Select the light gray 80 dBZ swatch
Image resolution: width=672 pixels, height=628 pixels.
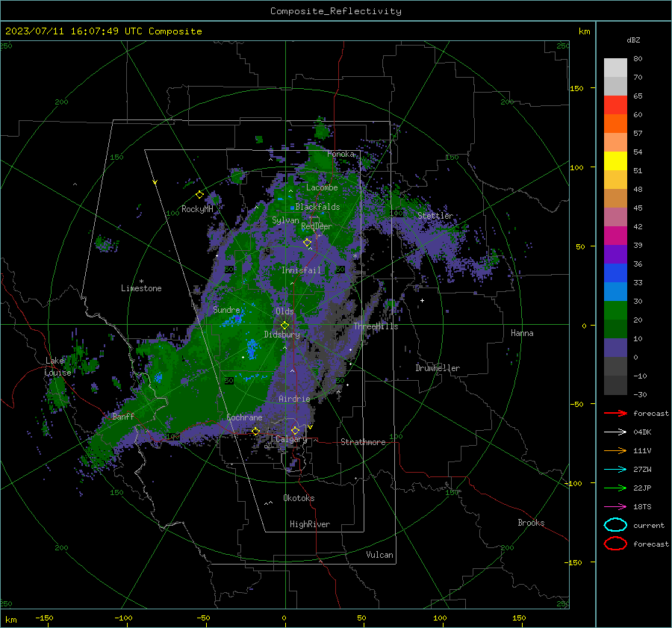pos(615,67)
